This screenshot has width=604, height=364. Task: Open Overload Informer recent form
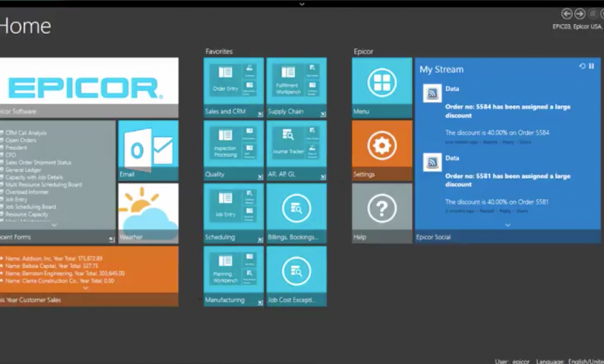pos(26,192)
